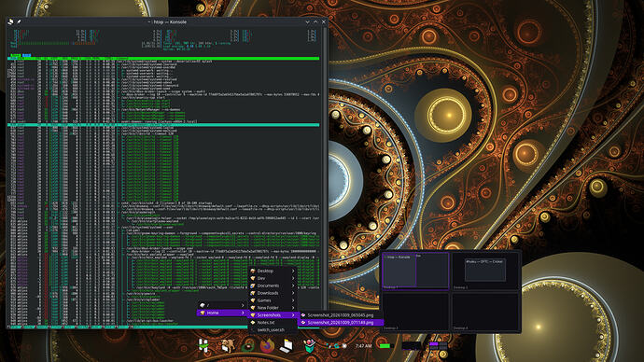Click the Konsole vertical scrollbar
Viewport: 644px width, 362px height.
pyautogui.click(x=324, y=176)
